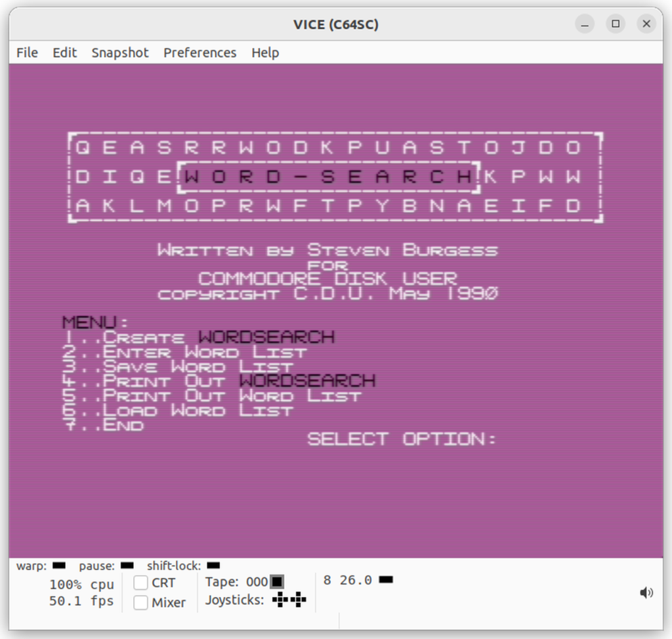Open the Preferences menu
Viewport: 672px width, 639px height.
[x=199, y=53]
